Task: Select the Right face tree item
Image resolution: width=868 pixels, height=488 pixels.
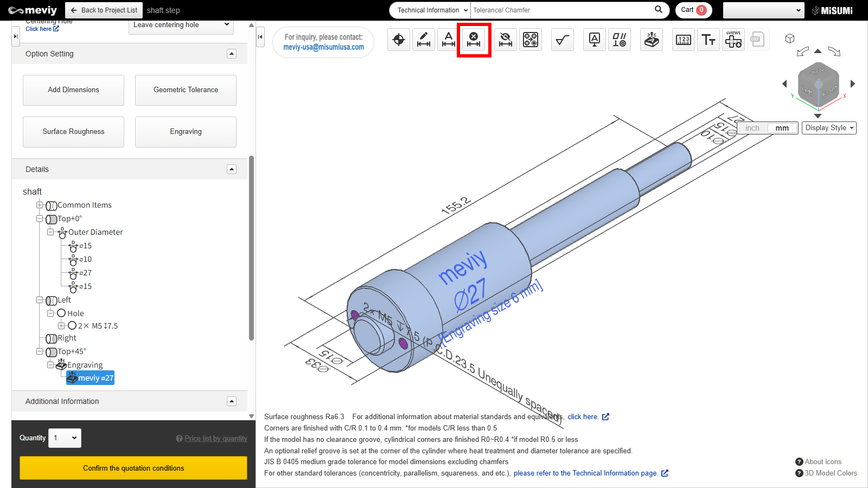Action: pos(67,338)
